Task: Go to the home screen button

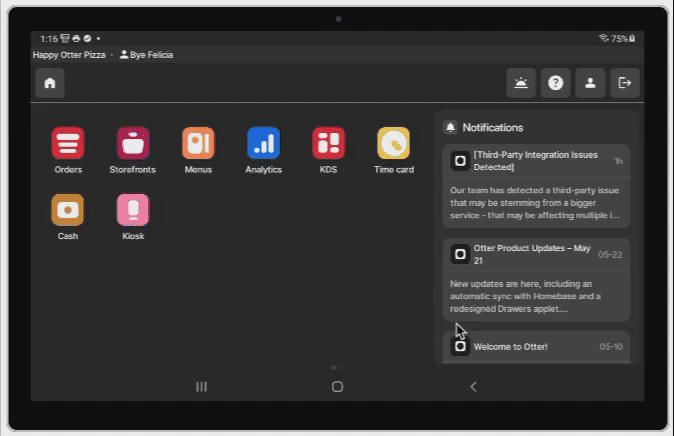Action: tap(50, 83)
